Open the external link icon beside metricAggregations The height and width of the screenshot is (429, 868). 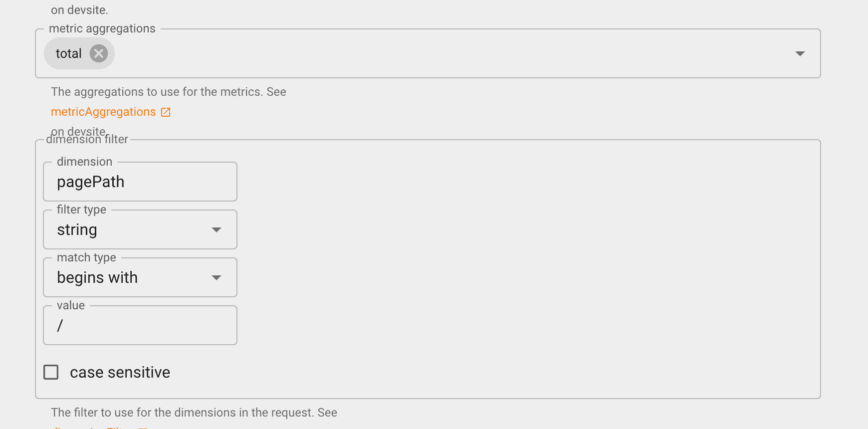166,112
